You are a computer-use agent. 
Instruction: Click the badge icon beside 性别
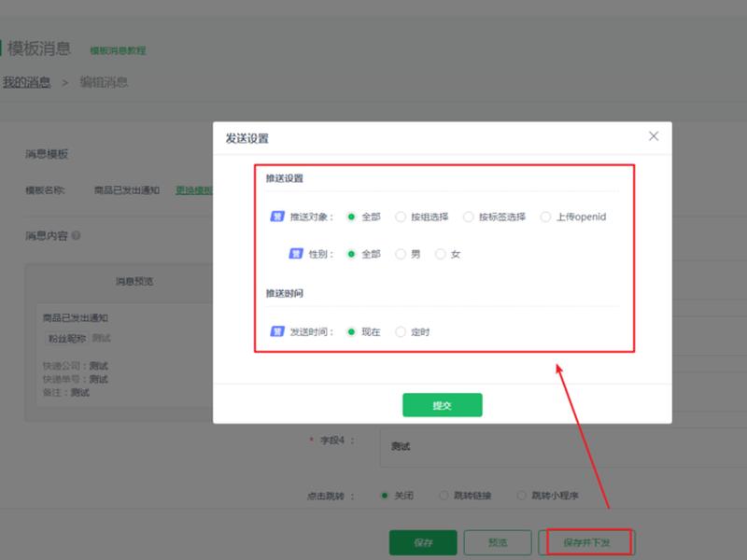296,254
